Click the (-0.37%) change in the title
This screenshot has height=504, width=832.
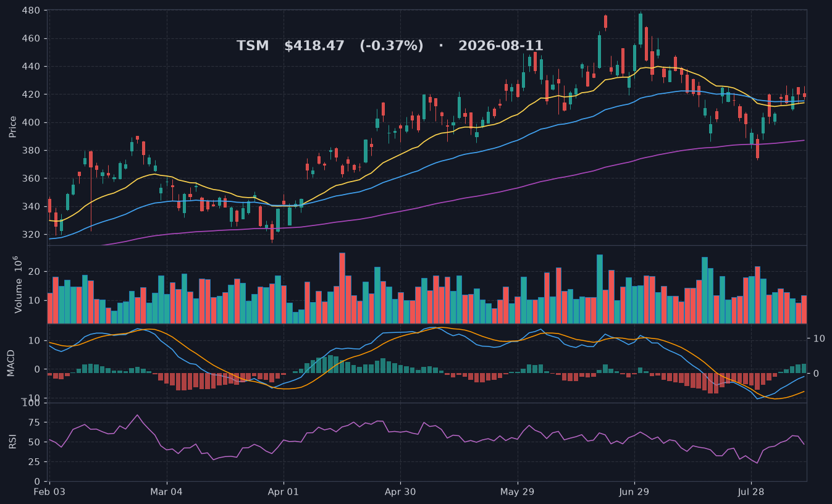392,46
